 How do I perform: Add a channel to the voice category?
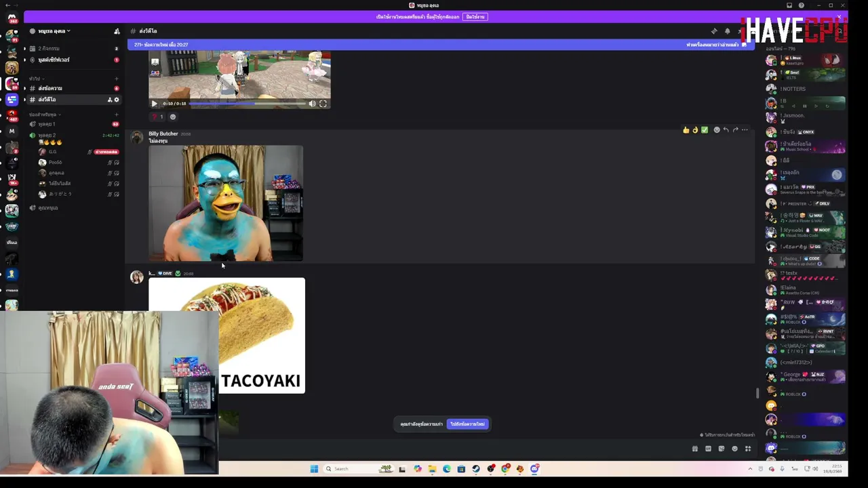[117, 115]
